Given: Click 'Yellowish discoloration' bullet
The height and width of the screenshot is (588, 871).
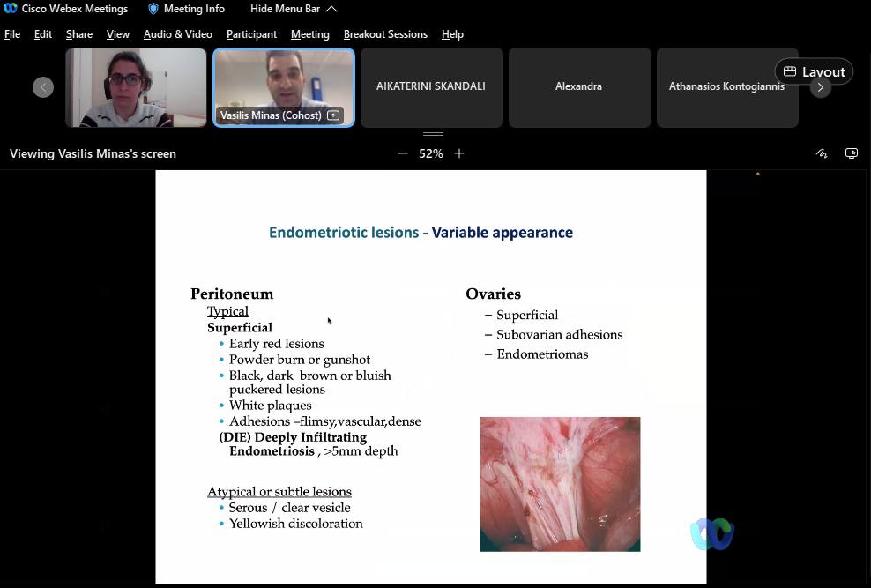Looking at the screenshot, I should [x=295, y=524].
